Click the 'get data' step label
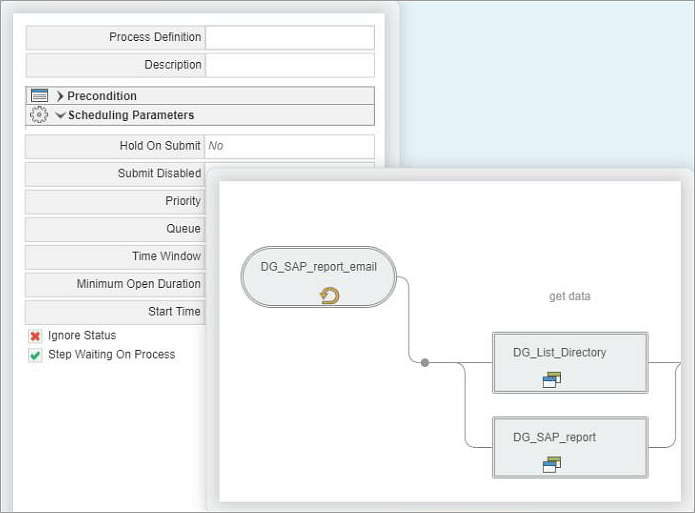Image resolution: width=695 pixels, height=513 pixels. click(x=570, y=296)
